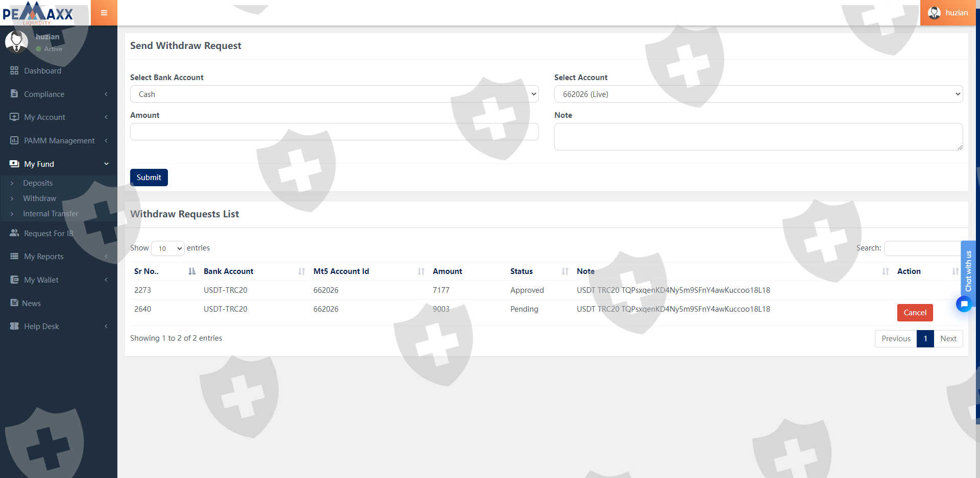Click the huzian username in the sidebar
The image size is (980, 478).
pos(47,37)
